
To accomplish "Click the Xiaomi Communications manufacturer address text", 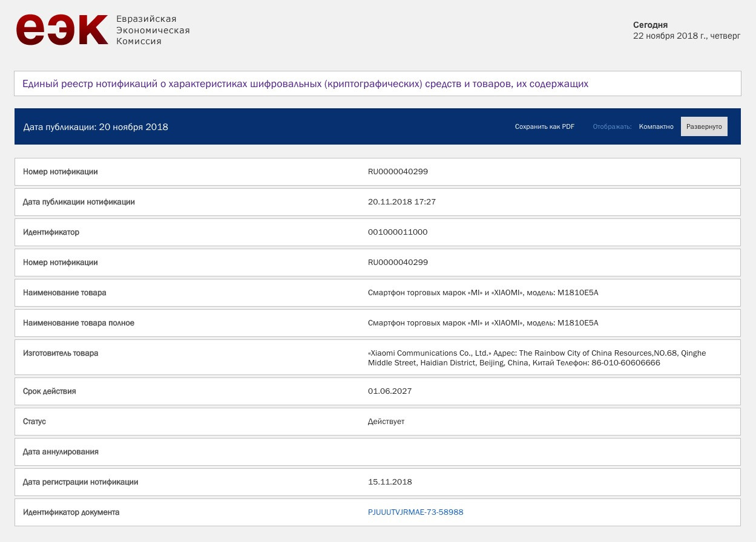I will pyautogui.click(x=537, y=358).
